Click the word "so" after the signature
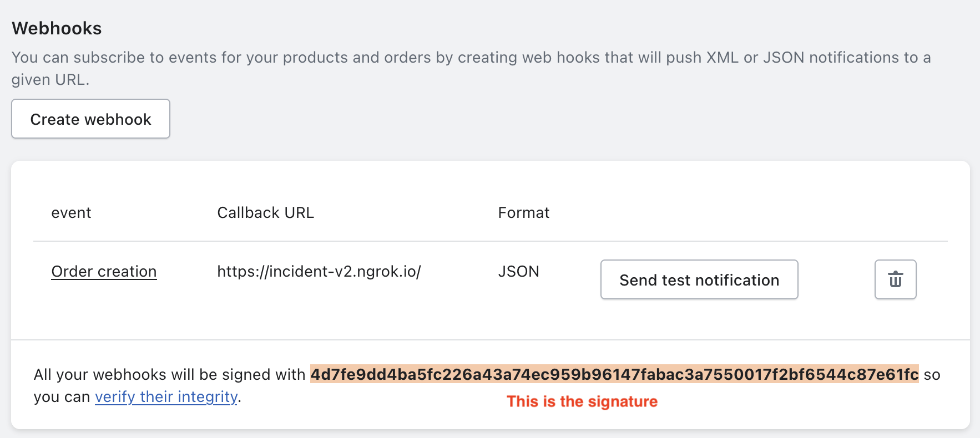Screen dimensions: 980x438 tap(932, 375)
